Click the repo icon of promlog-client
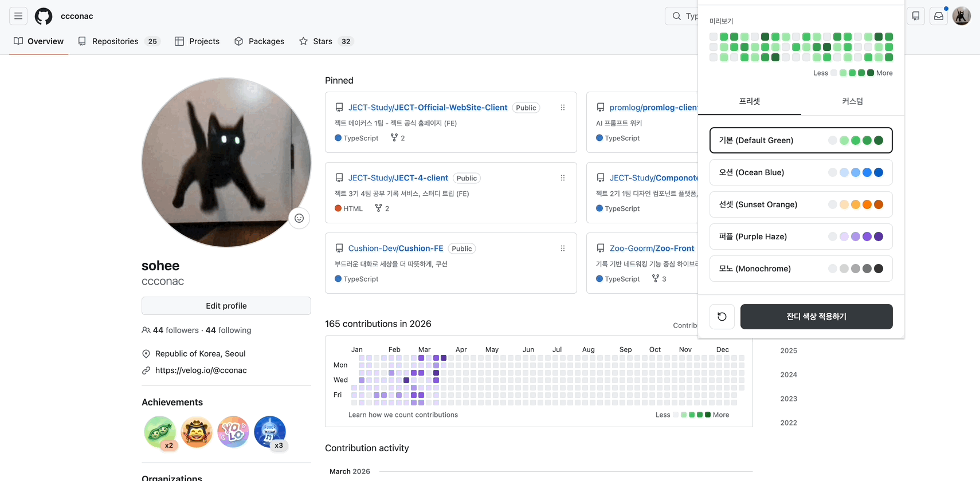The image size is (980, 481). point(601,108)
